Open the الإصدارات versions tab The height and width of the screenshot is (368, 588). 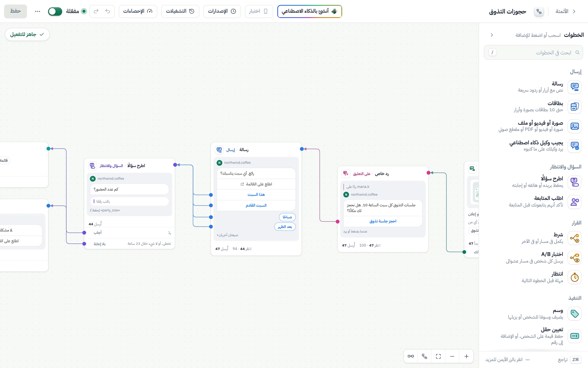point(222,11)
